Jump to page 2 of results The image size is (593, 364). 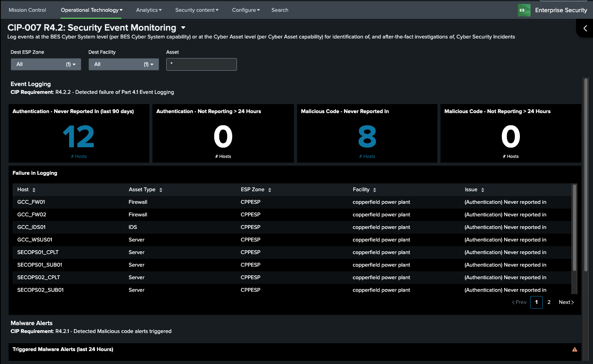point(549,302)
